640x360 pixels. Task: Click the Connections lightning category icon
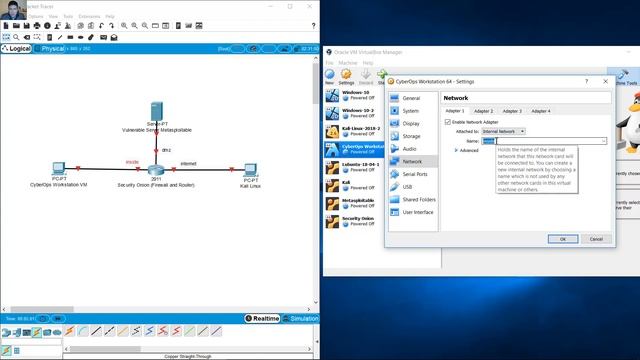(37, 332)
